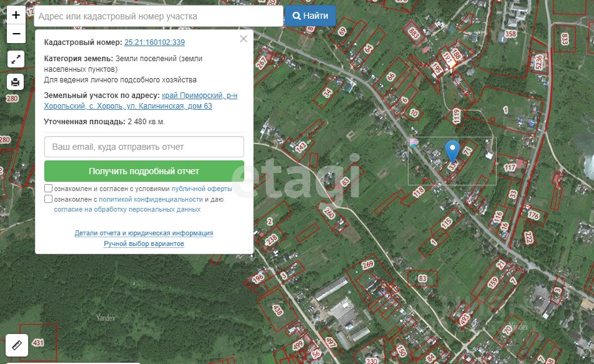The height and width of the screenshot is (364, 594).
Task: Select parcel labeled 66 on map
Action: [391, 76]
